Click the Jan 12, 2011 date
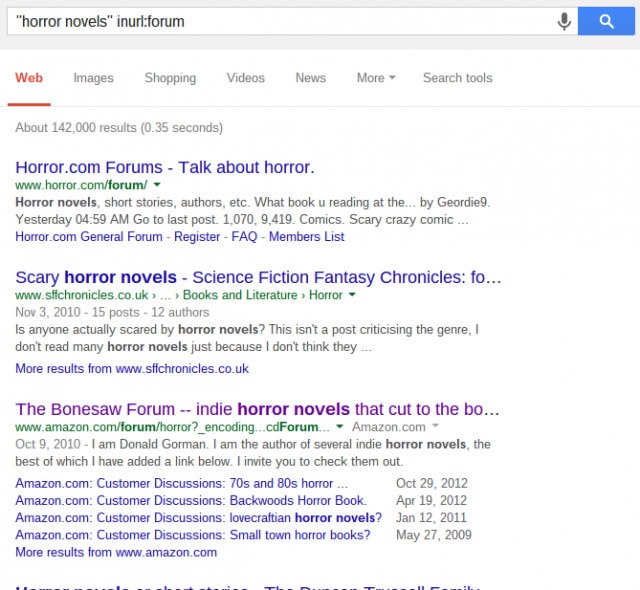Screen dimensions: 640x590 (x=431, y=518)
